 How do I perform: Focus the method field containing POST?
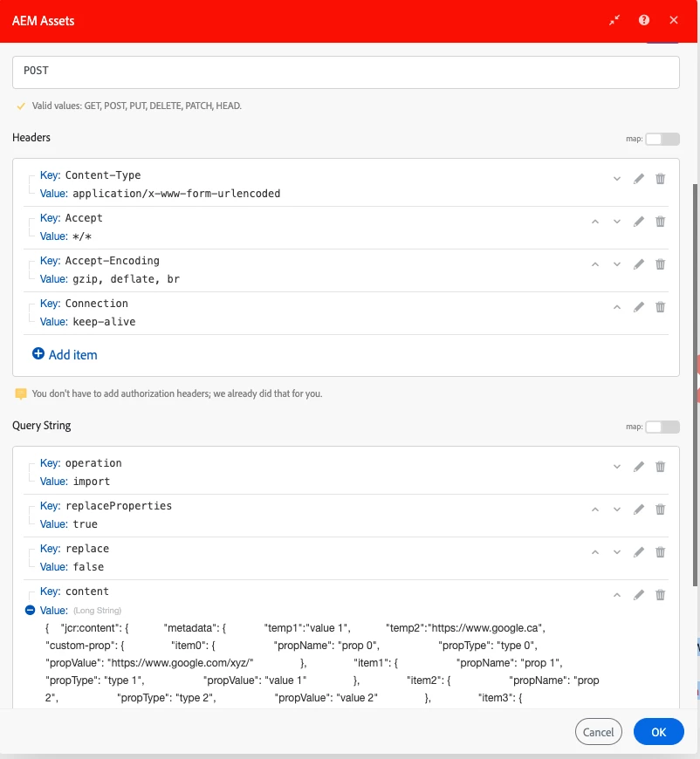pos(346,72)
